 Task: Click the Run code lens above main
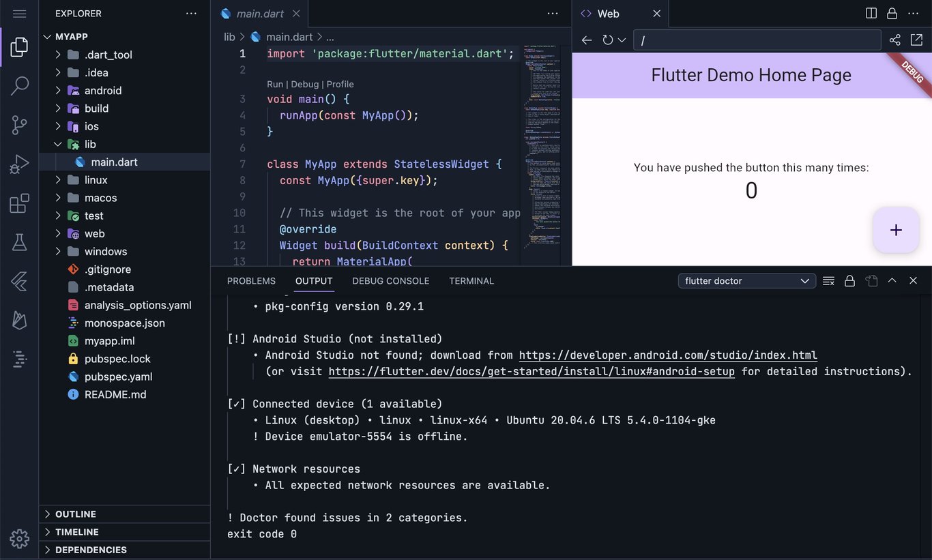click(x=275, y=84)
